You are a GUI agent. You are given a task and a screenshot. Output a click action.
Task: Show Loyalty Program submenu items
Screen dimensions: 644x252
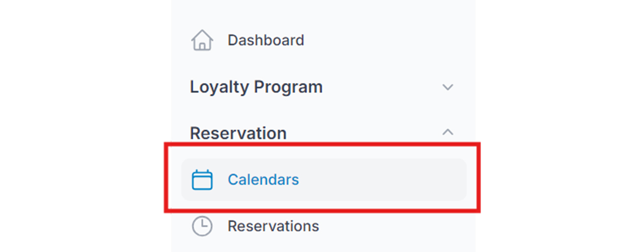tap(448, 87)
